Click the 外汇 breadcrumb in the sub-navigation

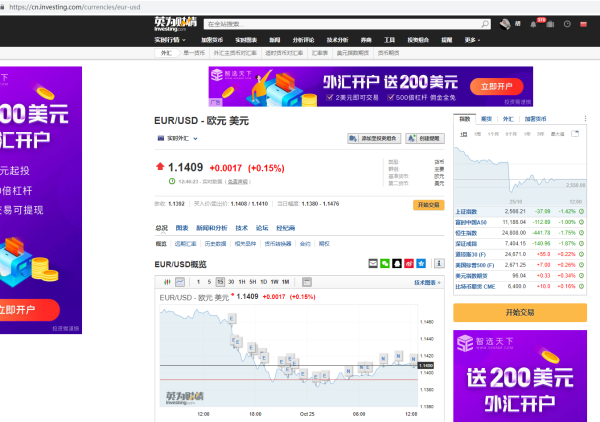click(166, 53)
